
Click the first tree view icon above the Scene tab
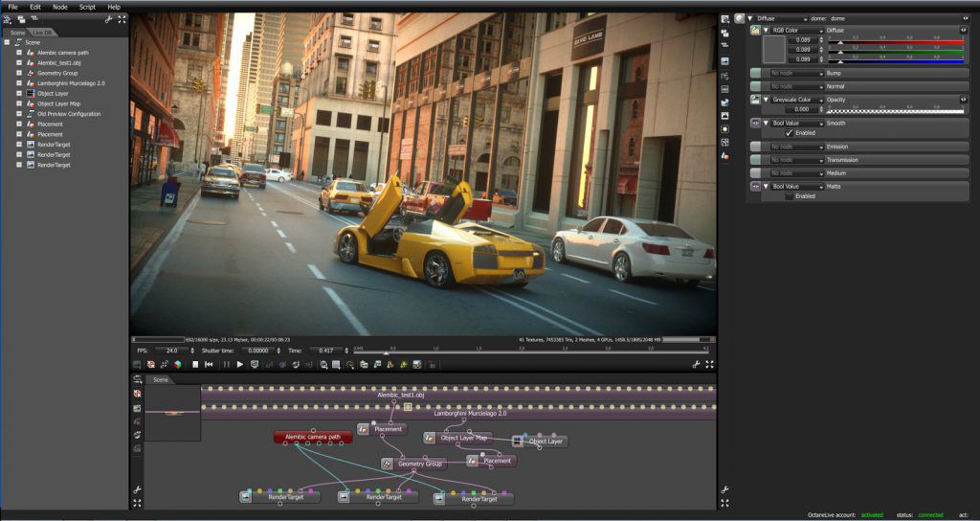tap(8, 19)
